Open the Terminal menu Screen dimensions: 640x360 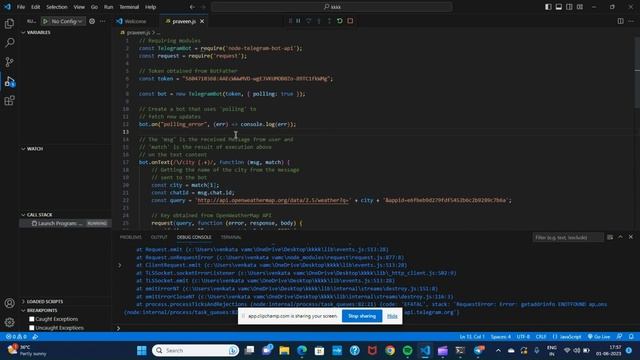[x=129, y=7]
